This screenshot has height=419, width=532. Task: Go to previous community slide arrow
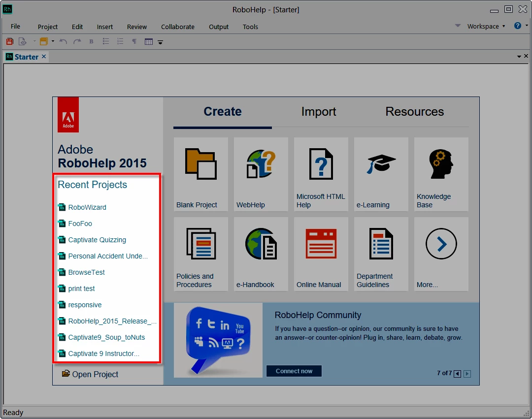click(x=457, y=374)
